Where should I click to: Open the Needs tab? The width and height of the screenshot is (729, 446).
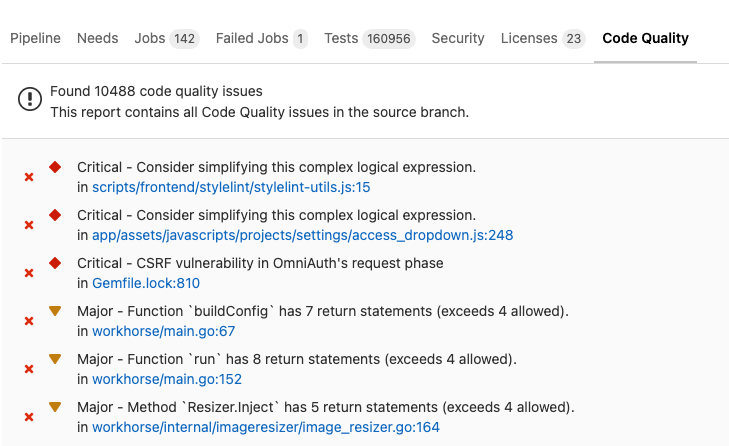(97, 38)
